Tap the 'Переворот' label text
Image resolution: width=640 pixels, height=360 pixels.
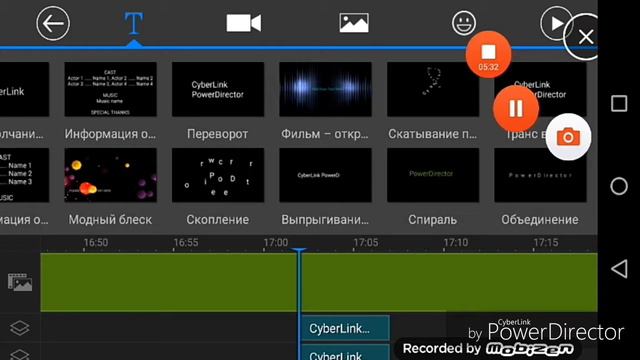pos(218,134)
